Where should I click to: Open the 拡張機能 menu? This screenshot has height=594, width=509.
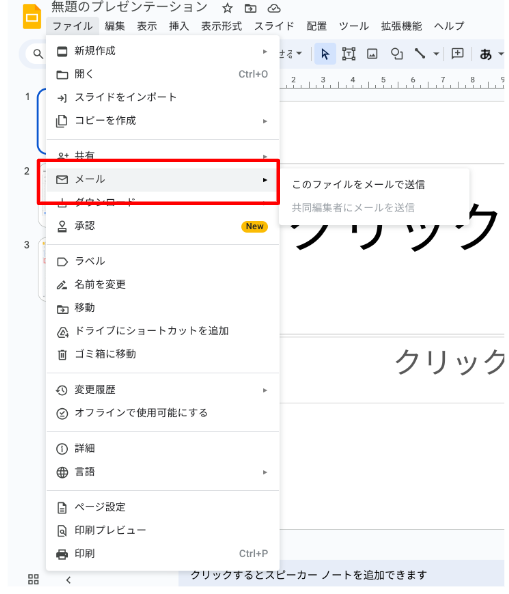coord(401,26)
